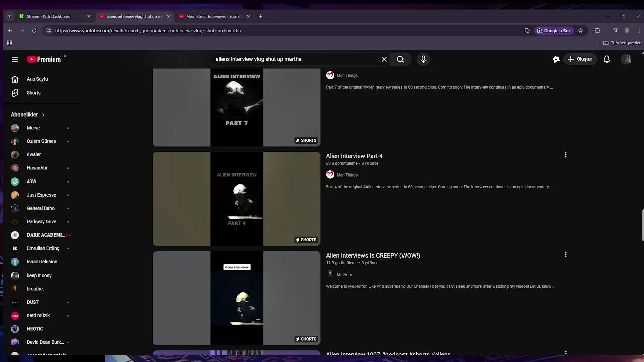Image resolution: width=644 pixels, height=362 pixels.
Task: Select Isaac Delusion in subscriptions
Action: [x=41, y=262]
